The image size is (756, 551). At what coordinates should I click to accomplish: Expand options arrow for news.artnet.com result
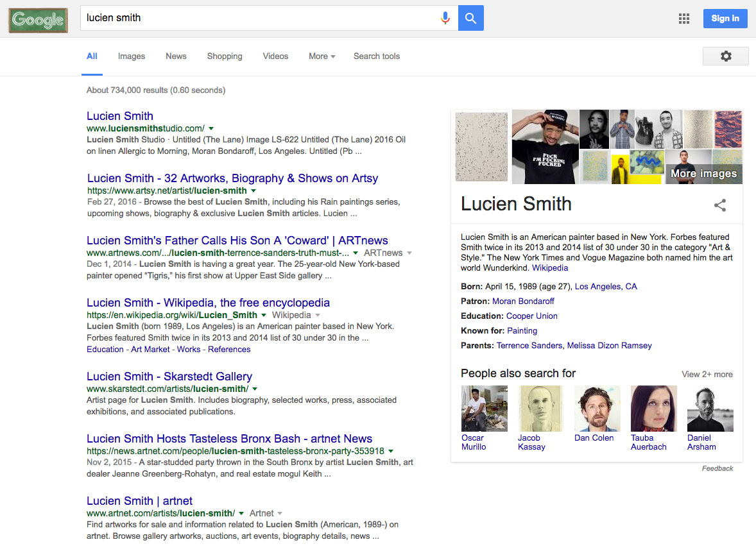pos(391,451)
